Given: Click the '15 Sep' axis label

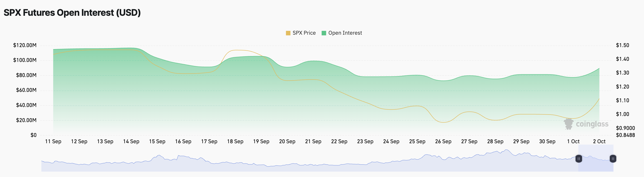Looking at the screenshot, I should [157, 141].
